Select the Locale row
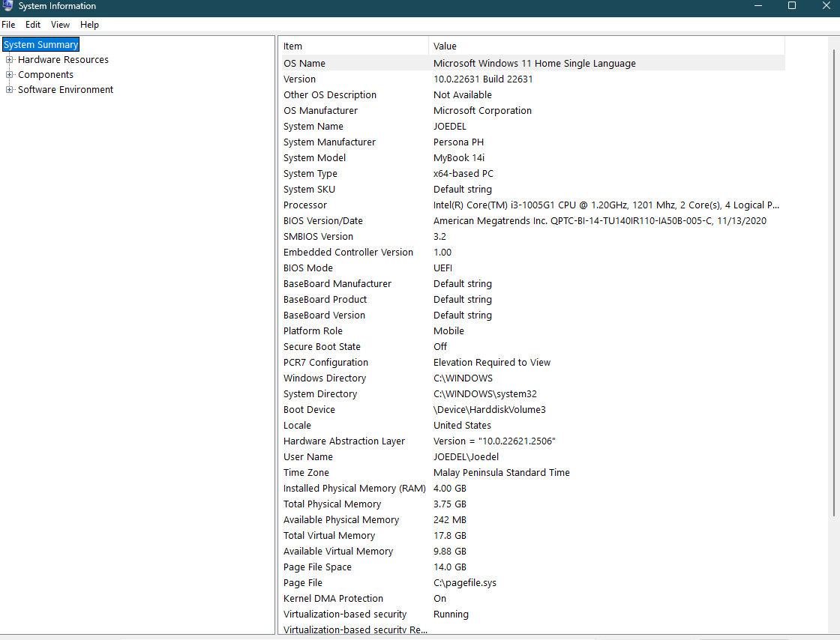 coord(533,426)
